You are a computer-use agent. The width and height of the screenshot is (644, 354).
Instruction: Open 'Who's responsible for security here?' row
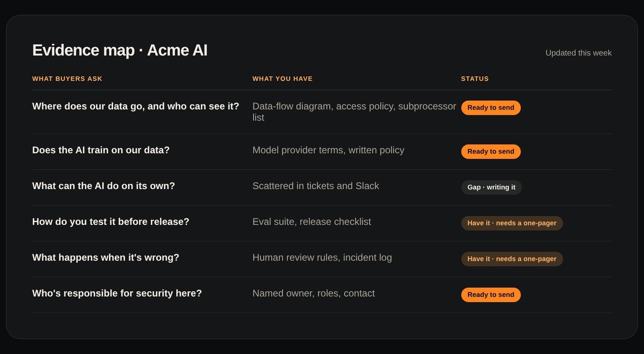[117, 293]
